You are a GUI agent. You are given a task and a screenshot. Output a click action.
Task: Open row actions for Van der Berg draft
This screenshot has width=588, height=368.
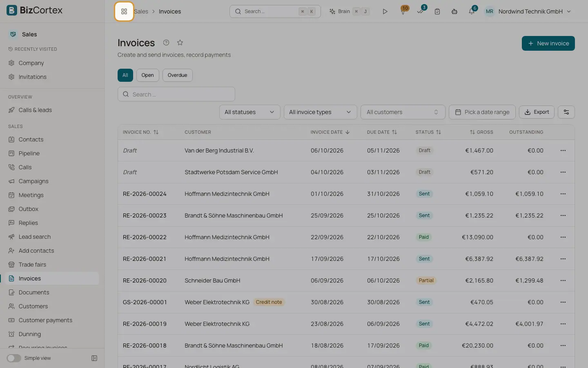(563, 150)
